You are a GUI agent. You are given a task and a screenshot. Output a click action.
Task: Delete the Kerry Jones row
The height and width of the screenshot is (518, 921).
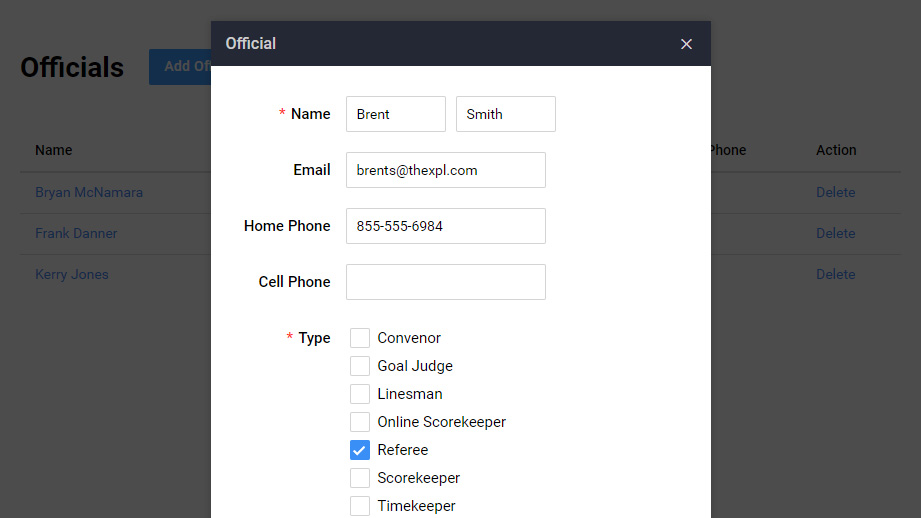coord(835,274)
